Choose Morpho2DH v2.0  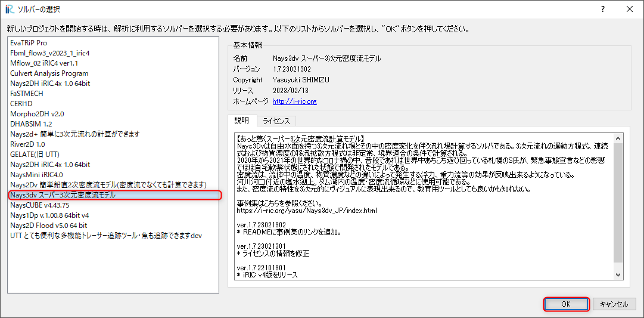pos(113,113)
